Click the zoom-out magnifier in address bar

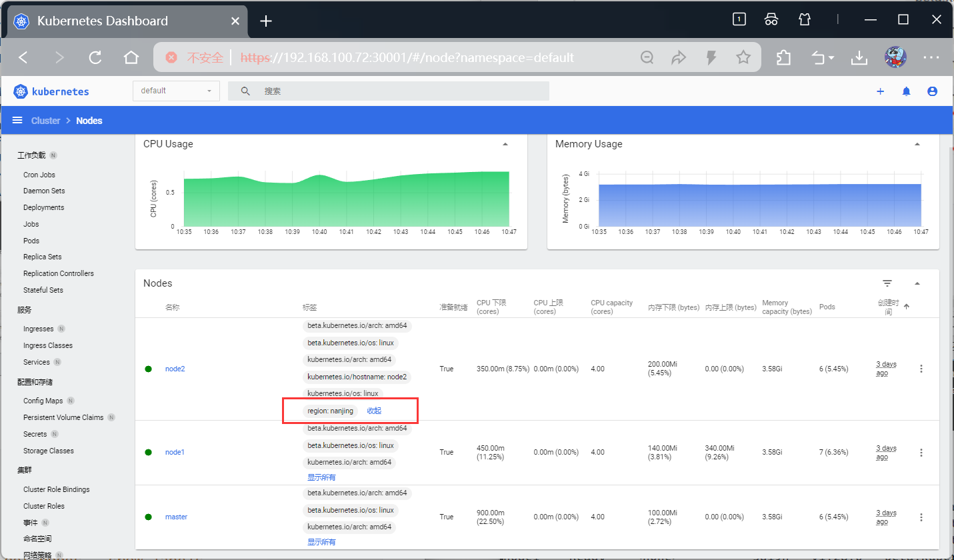pyautogui.click(x=647, y=57)
